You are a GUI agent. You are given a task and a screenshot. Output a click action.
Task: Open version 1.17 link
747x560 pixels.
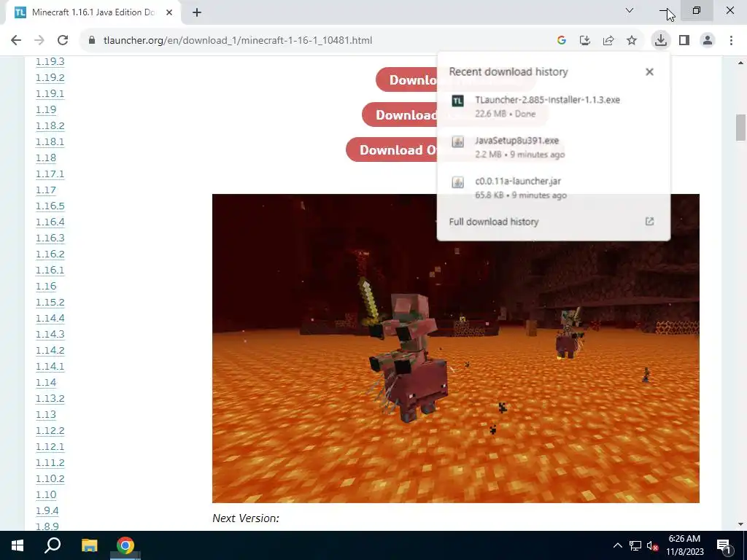(46, 190)
